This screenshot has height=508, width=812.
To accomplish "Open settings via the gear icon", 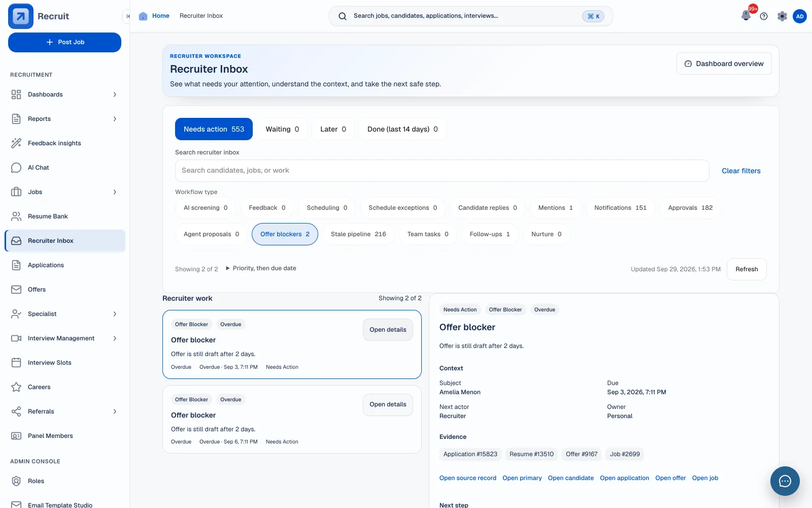I will (x=782, y=16).
